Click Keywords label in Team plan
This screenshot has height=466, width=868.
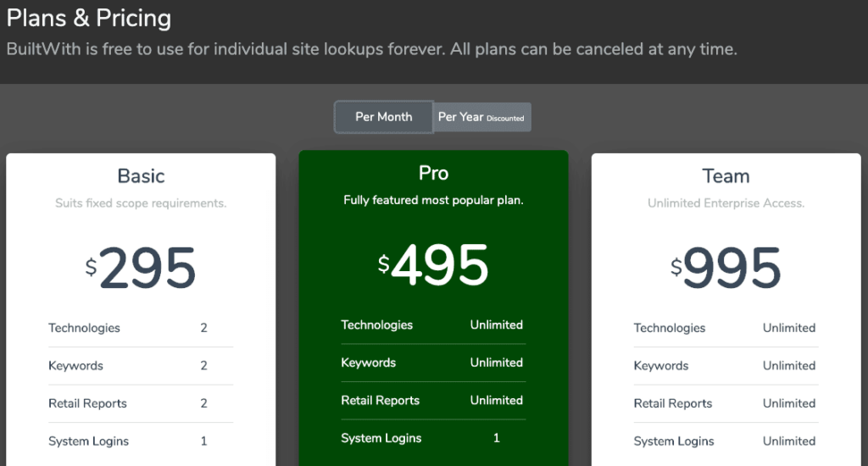(x=661, y=366)
